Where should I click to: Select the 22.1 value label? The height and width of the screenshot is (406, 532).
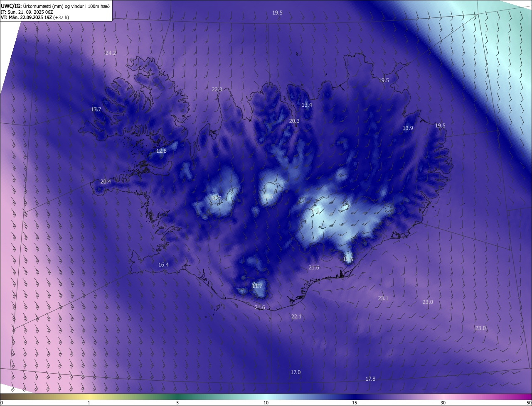point(296,317)
